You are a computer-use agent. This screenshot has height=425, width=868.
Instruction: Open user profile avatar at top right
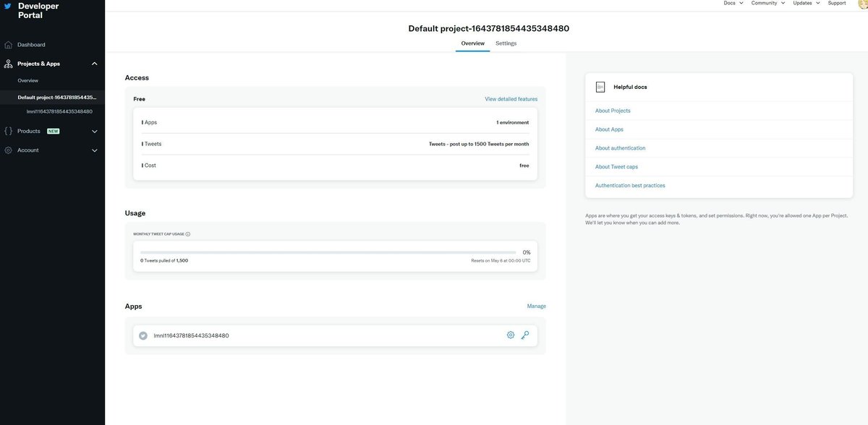(x=863, y=4)
